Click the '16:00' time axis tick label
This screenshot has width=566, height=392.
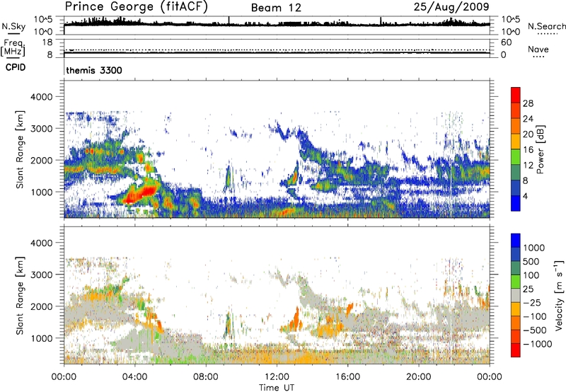347,377
